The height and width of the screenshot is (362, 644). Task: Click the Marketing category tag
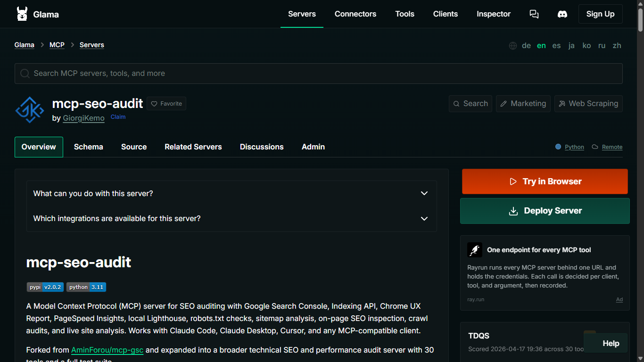[x=523, y=104]
